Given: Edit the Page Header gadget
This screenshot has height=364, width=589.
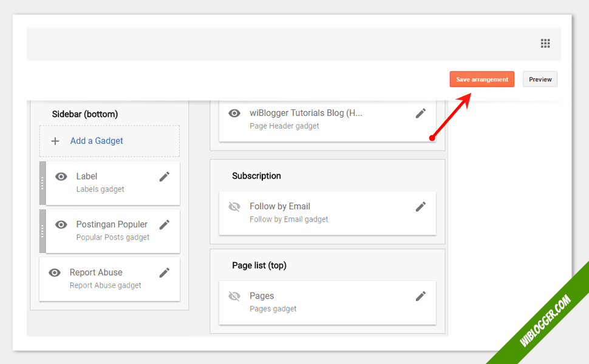Looking at the screenshot, I should [x=421, y=113].
